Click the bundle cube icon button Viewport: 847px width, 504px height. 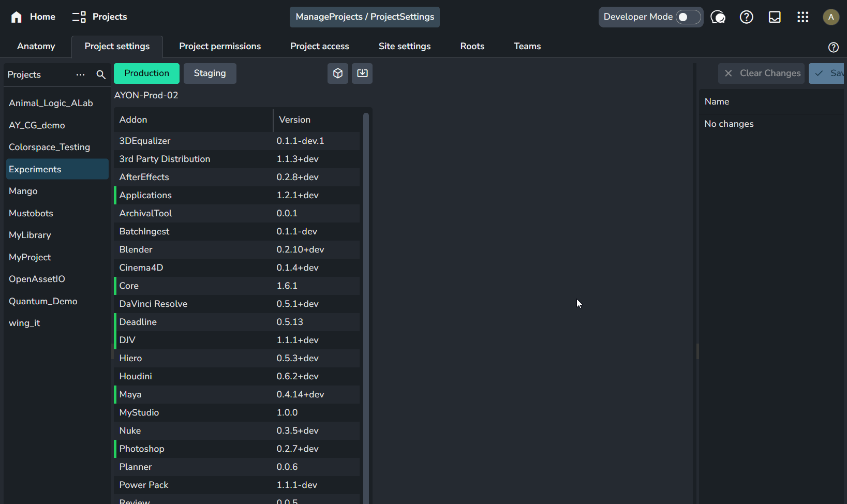[338, 73]
